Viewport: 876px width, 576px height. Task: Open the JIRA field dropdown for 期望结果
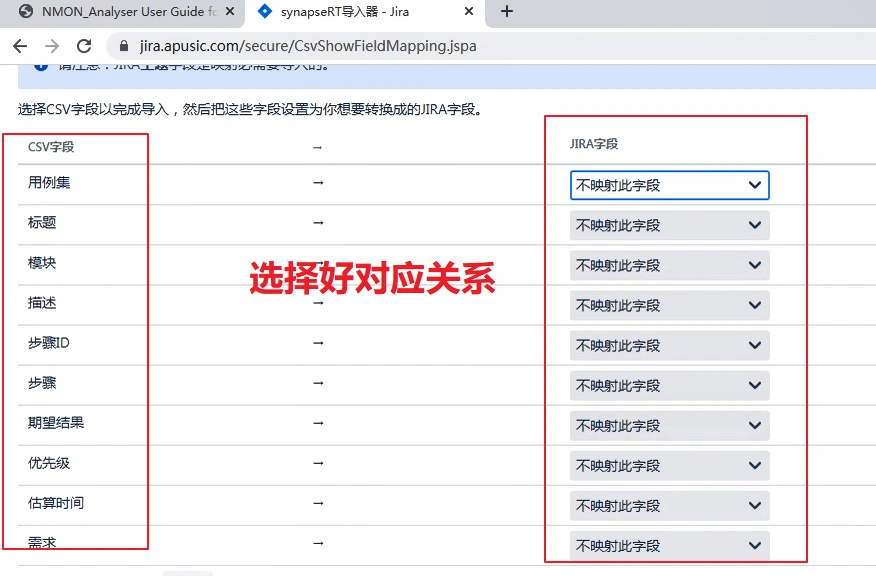point(669,426)
